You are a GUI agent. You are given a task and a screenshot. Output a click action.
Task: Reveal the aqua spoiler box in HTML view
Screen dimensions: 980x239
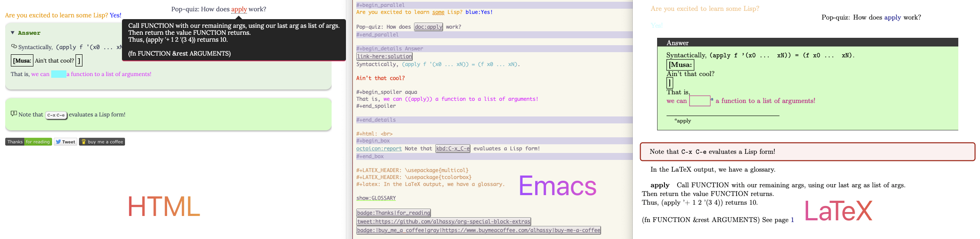(x=59, y=74)
